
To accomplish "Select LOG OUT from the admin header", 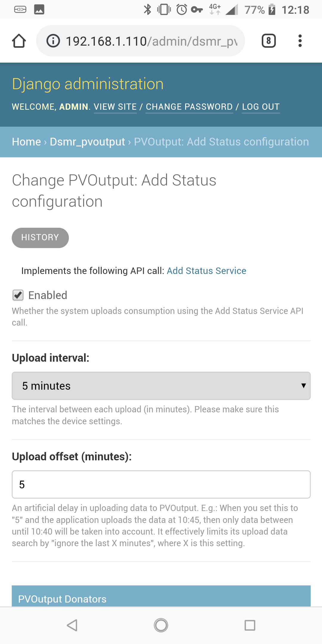I will (x=261, y=107).
